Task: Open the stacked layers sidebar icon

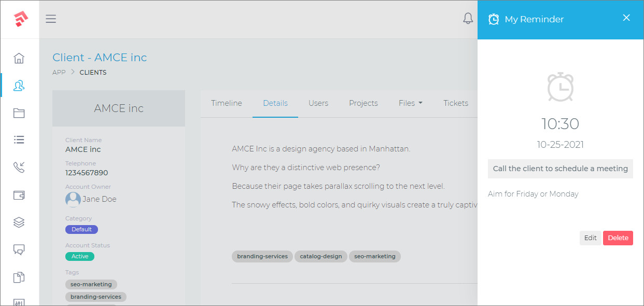Action: (x=19, y=222)
